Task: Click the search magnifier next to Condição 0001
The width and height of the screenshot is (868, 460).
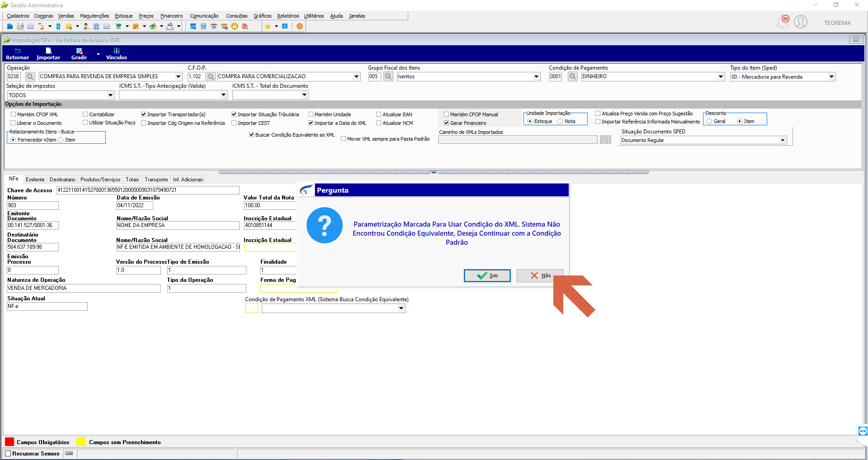Action: point(573,76)
